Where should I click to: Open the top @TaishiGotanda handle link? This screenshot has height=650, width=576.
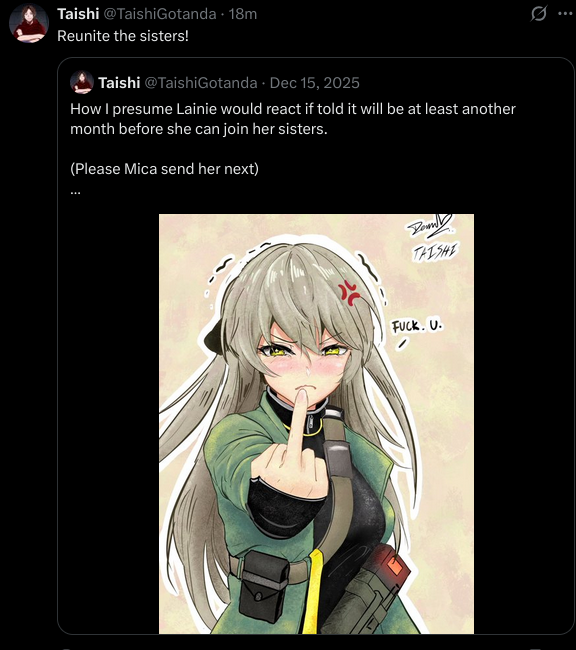coord(160,14)
